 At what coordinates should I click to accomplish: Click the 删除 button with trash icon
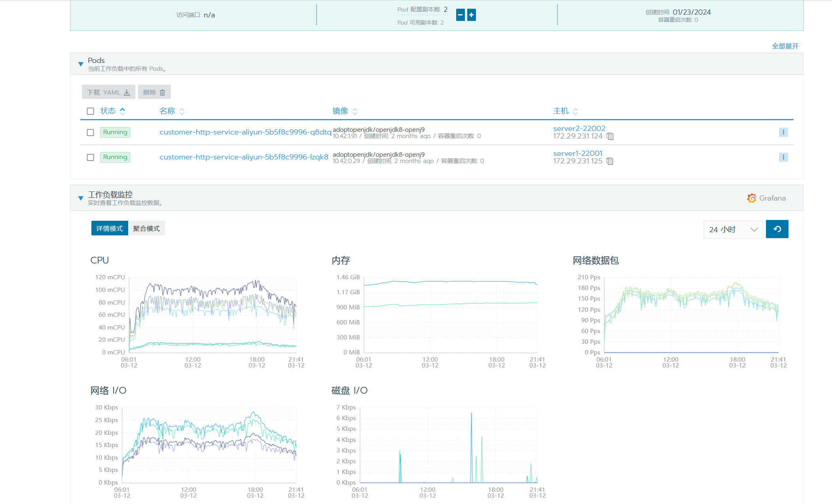coord(154,92)
